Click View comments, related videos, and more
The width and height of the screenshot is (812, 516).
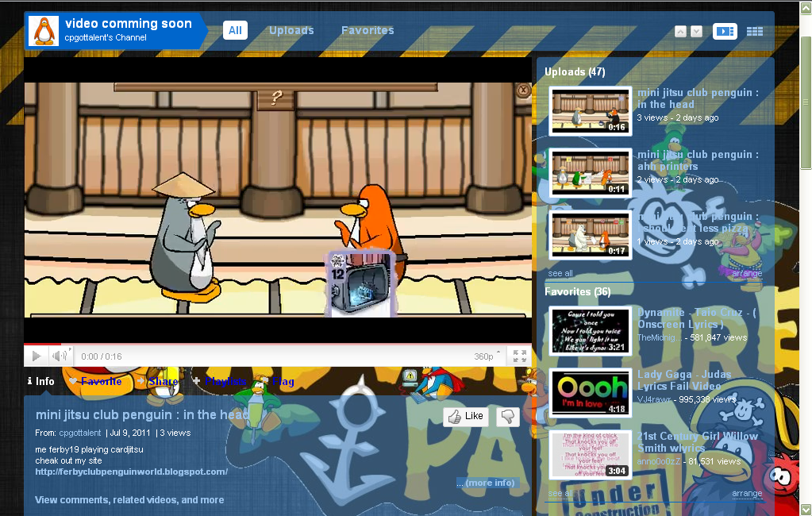click(x=129, y=500)
